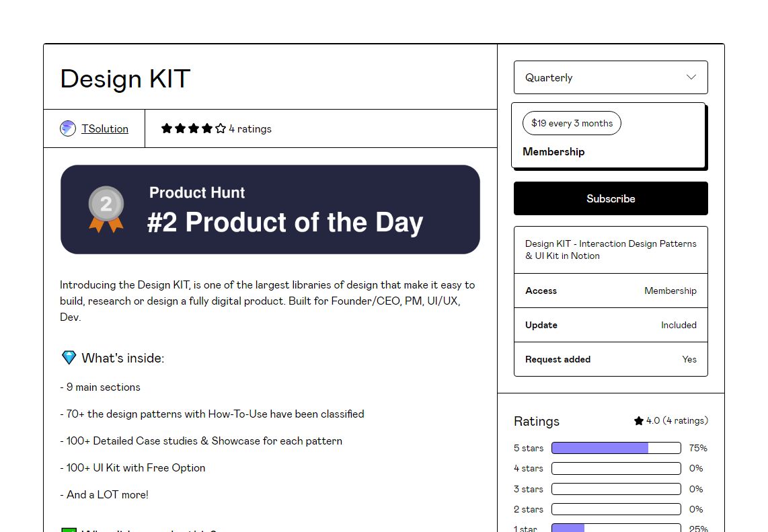
Task: Click the silver #2 medal icon
Action: (x=106, y=209)
